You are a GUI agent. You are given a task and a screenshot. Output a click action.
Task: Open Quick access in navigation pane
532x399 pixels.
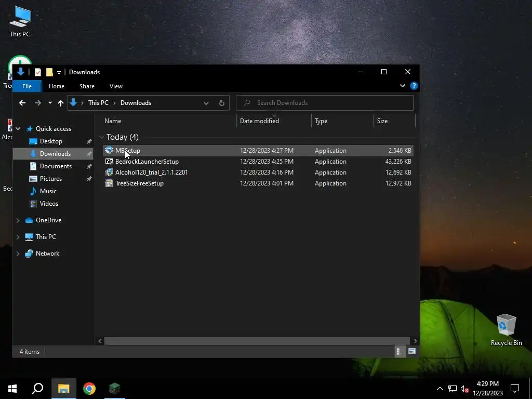click(54, 129)
